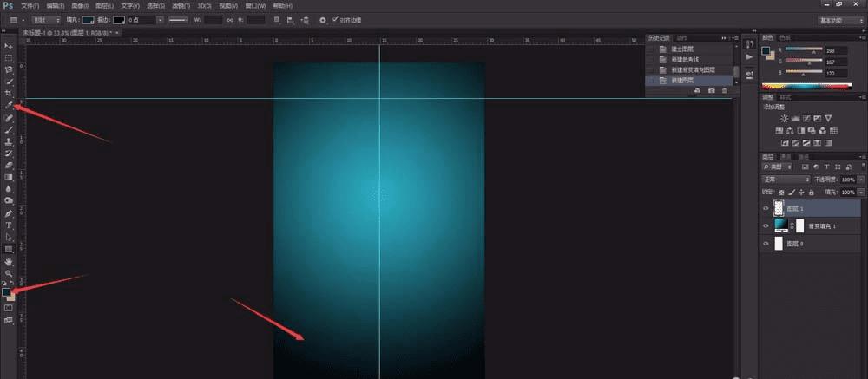The image size is (868, 379).
Task: Click the fill color swatch in options bar
Action: pos(88,20)
